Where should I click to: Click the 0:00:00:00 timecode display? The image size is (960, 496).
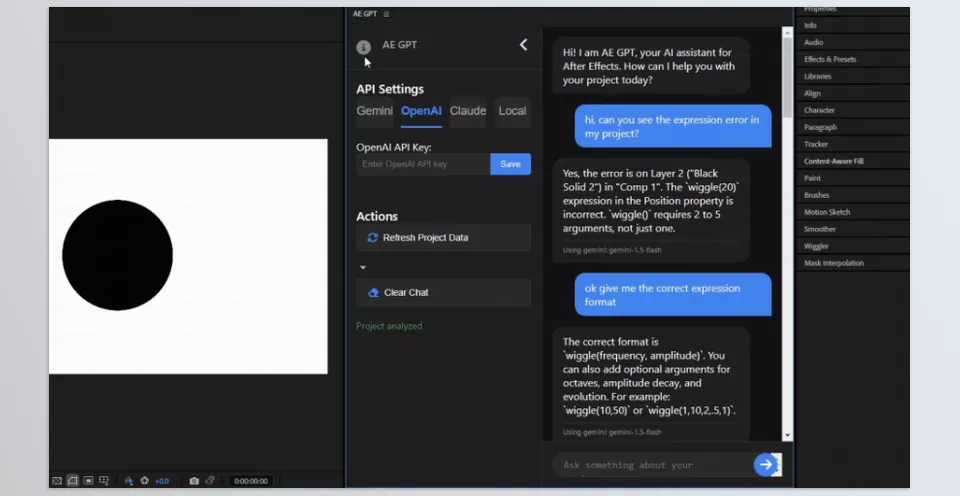(251, 481)
